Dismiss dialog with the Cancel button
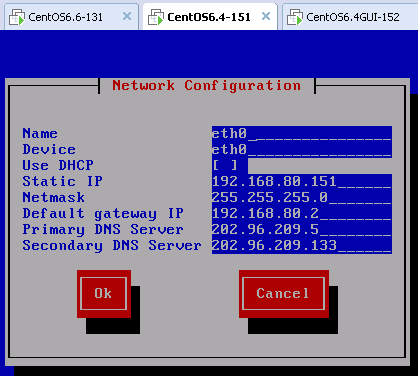Screen dimensions: 418x376 click(x=284, y=294)
